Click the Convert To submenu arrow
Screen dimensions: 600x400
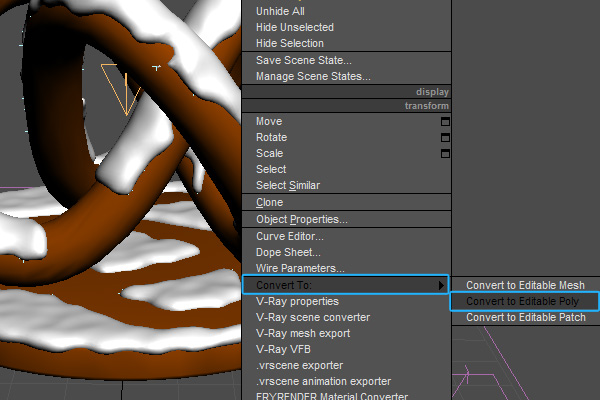(441, 285)
